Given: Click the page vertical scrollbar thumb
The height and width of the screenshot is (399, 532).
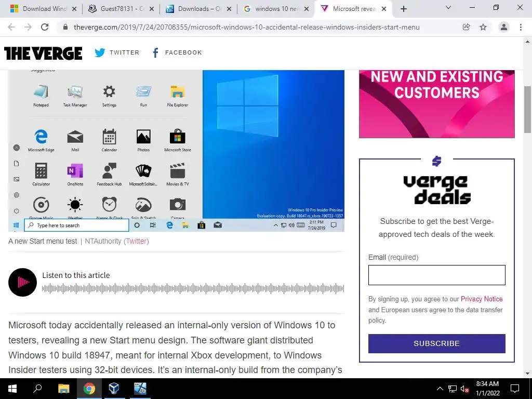Looking at the screenshot, I should [x=527, y=109].
